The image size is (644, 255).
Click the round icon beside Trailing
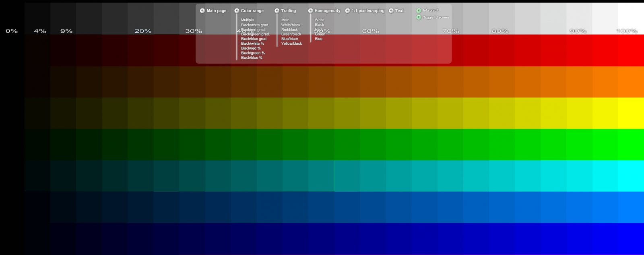point(277,11)
